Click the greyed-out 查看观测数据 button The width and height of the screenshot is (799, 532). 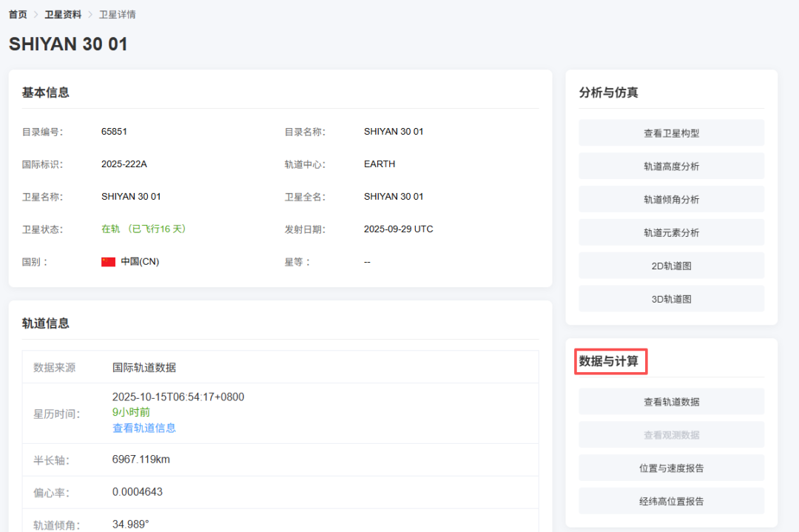[x=671, y=435]
